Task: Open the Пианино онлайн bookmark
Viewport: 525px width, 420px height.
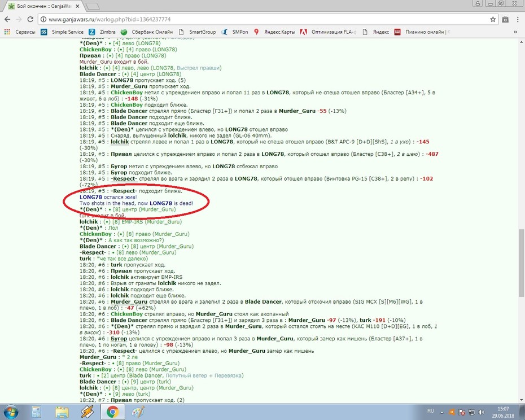Action: coord(422,32)
